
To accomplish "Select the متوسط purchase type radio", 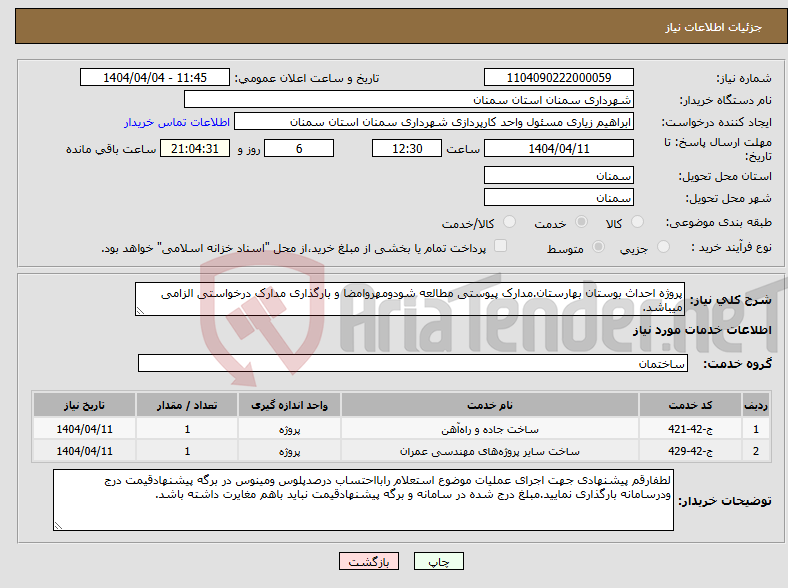I will click(x=599, y=247).
